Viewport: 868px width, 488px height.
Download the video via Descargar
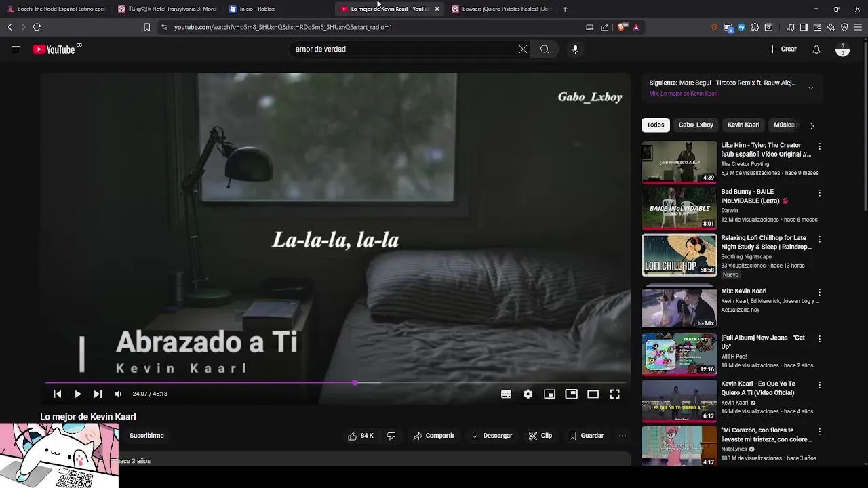[x=492, y=436]
